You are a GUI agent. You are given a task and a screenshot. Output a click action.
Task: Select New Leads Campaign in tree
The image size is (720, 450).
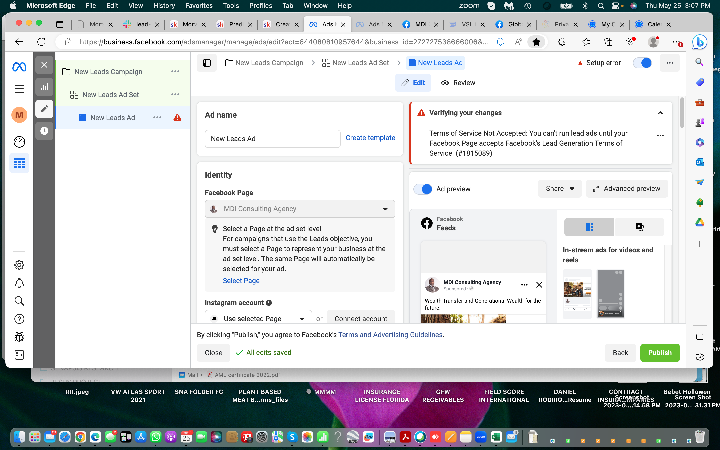click(x=108, y=72)
